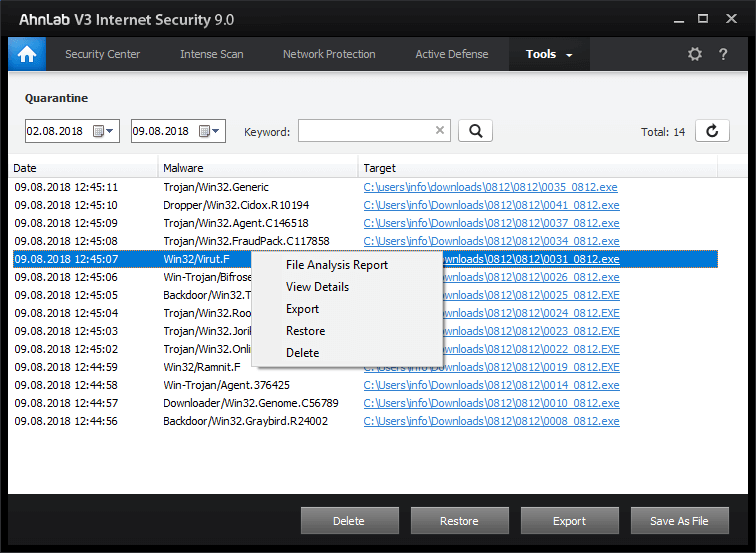Click date 09.08.2018 12:45:04
The width and height of the screenshot is (756, 553).
pyautogui.click(x=66, y=313)
